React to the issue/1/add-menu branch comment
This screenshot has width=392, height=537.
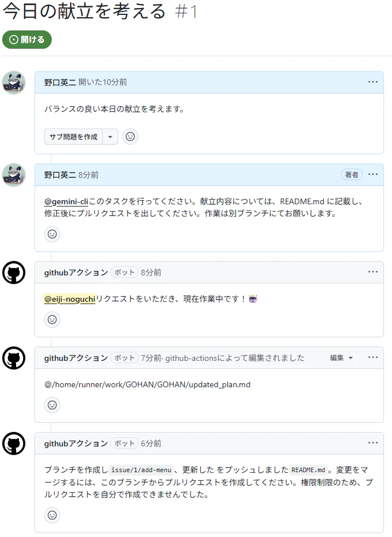point(52,515)
